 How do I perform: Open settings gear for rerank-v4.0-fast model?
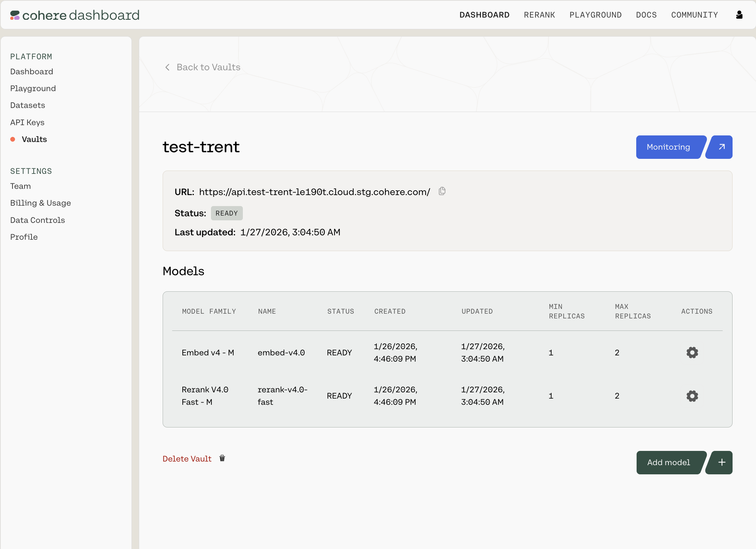pyautogui.click(x=692, y=396)
